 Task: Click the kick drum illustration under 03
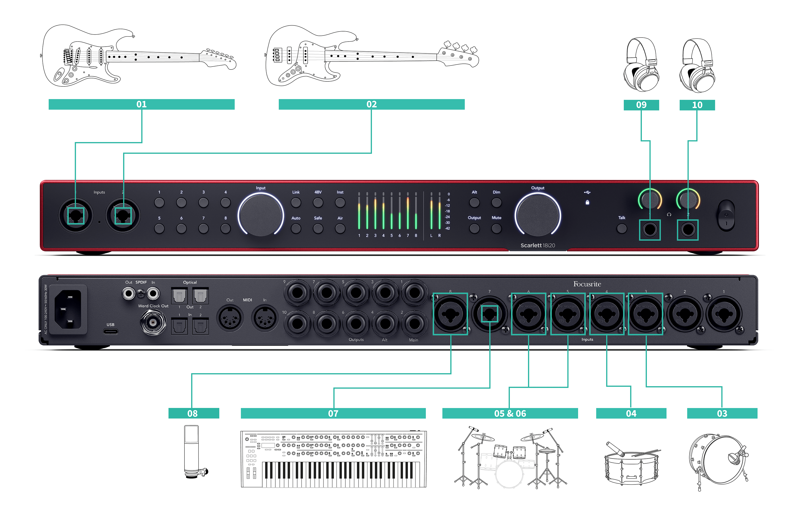click(719, 462)
